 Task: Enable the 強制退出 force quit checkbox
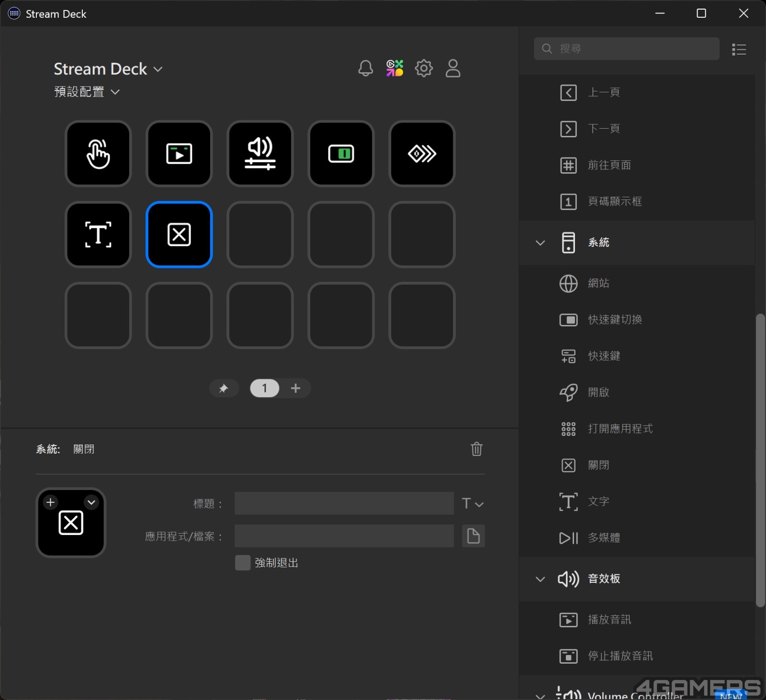click(x=243, y=563)
